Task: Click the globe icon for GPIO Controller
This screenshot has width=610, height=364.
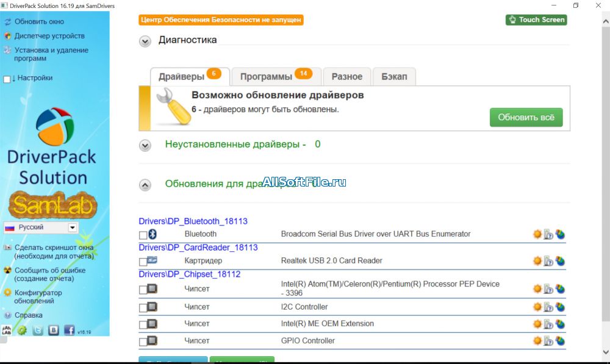Action: click(560, 341)
